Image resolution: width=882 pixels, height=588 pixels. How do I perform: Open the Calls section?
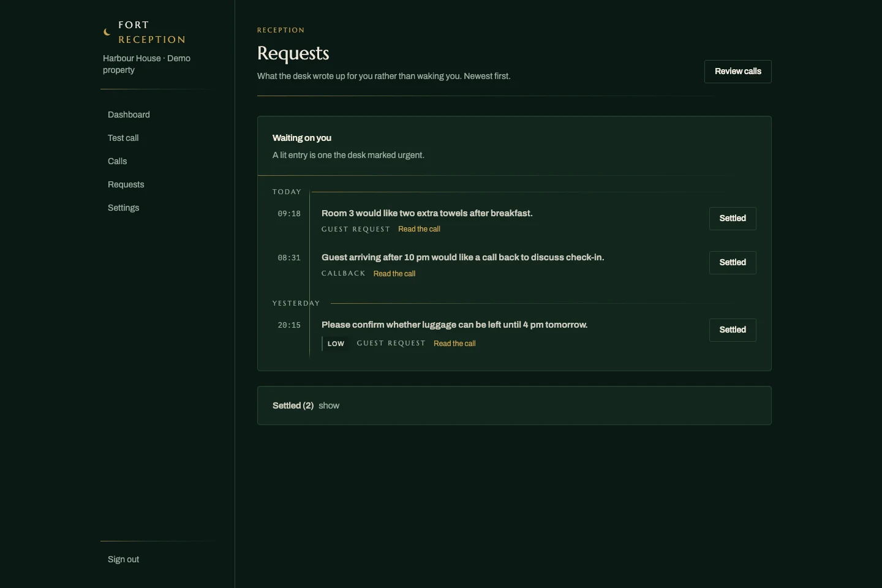click(x=118, y=161)
